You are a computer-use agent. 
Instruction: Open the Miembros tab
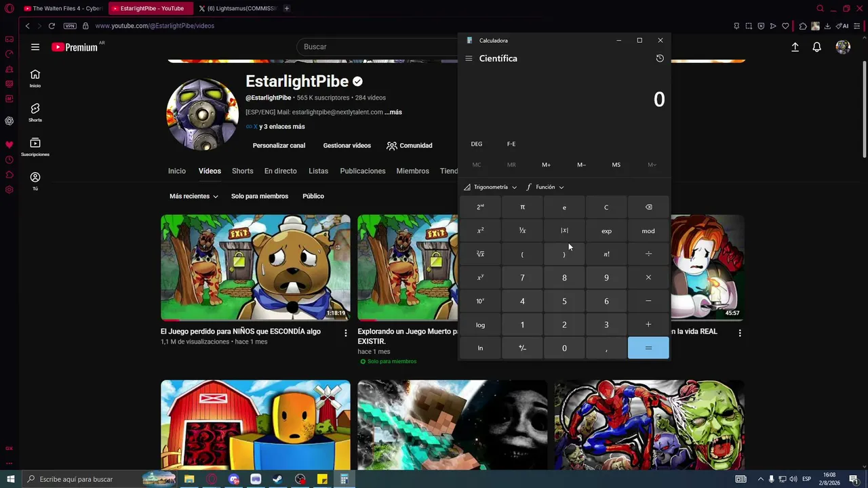coord(413,171)
